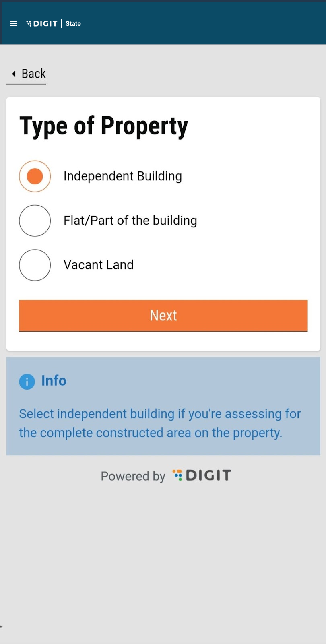Image resolution: width=326 pixels, height=644 pixels.
Task: Click the 'Info' heading text
Action: 54,381
